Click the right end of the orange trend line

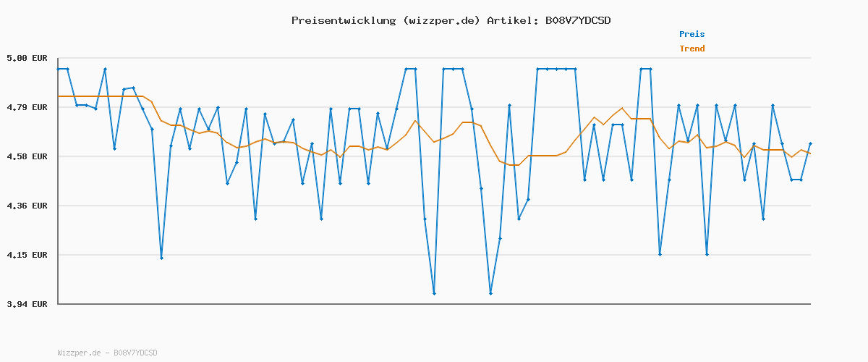pos(810,153)
